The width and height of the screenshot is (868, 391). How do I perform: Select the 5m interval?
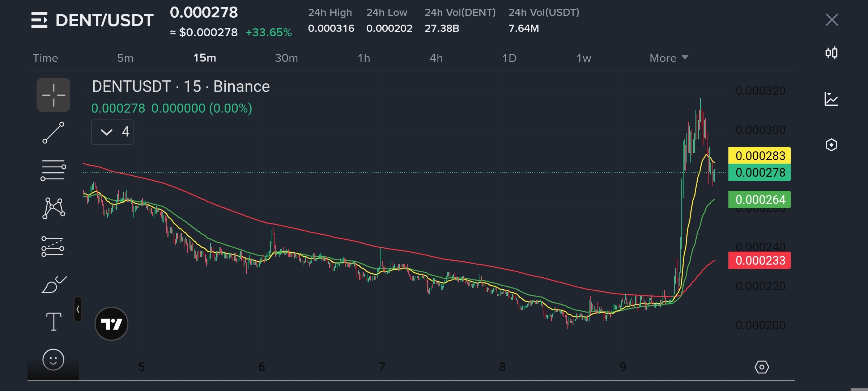[x=125, y=58]
